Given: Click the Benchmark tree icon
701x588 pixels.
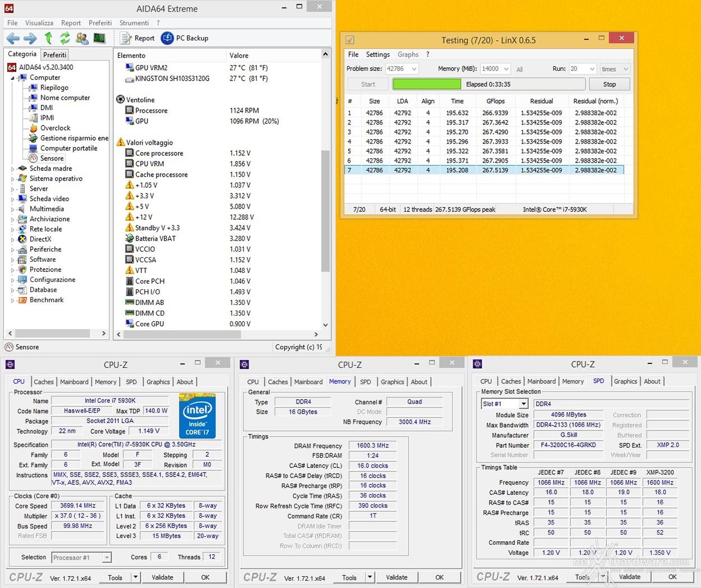Looking at the screenshot, I should pyautogui.click(x=22, y=300).
